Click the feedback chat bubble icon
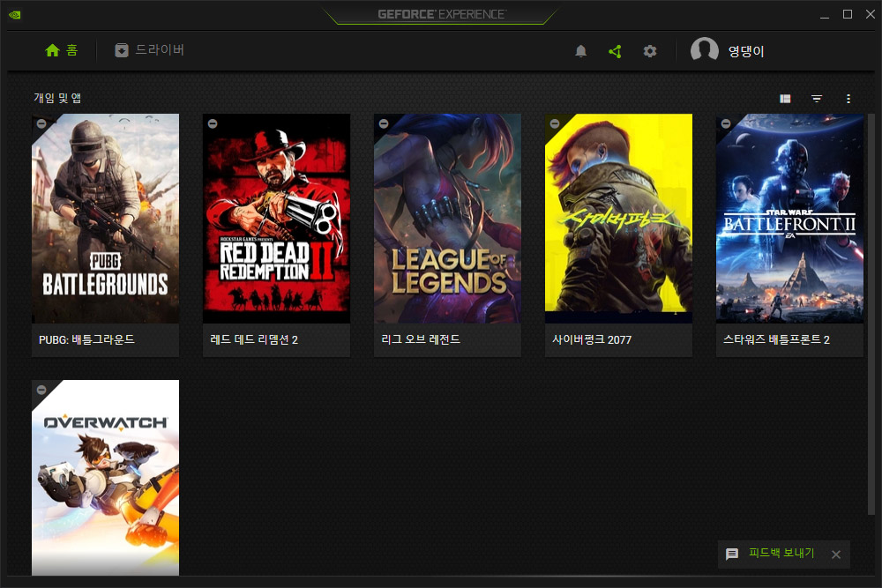Viewport: 882px width, 588px height. [732, 555]
